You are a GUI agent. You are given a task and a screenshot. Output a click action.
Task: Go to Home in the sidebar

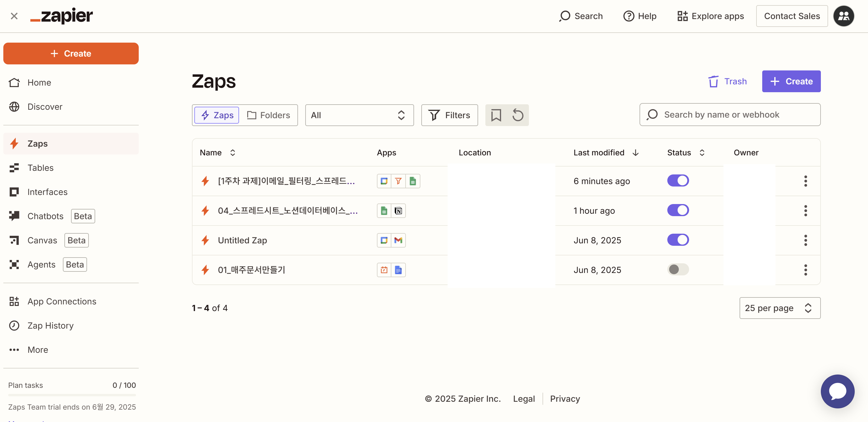click(71, 83)
